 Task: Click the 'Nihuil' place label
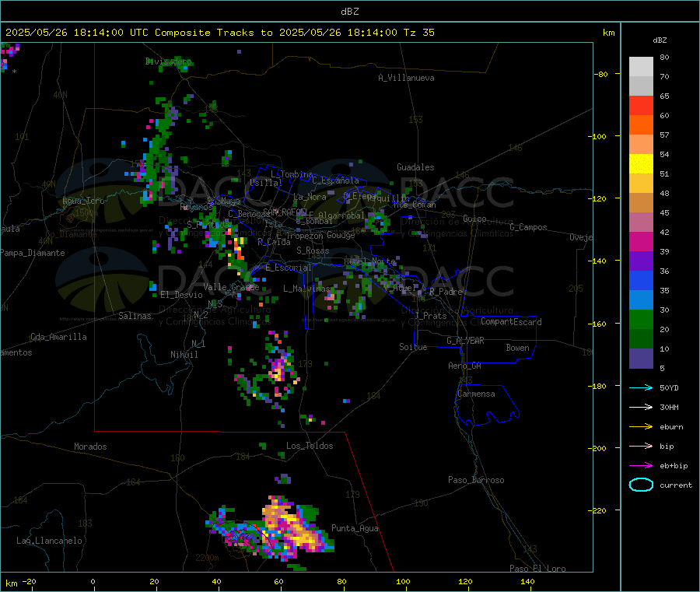[x=184, y=355]
